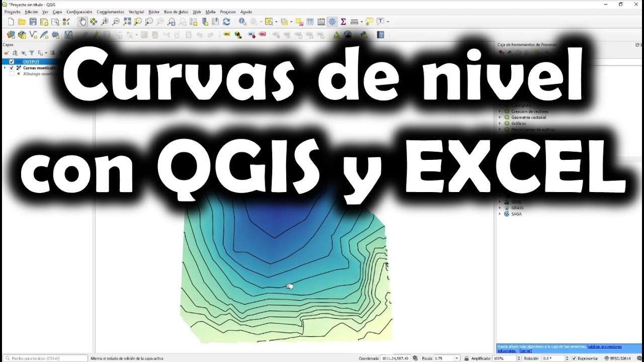
Task: Open a project using folder icon
Action: tap(22, 22)
